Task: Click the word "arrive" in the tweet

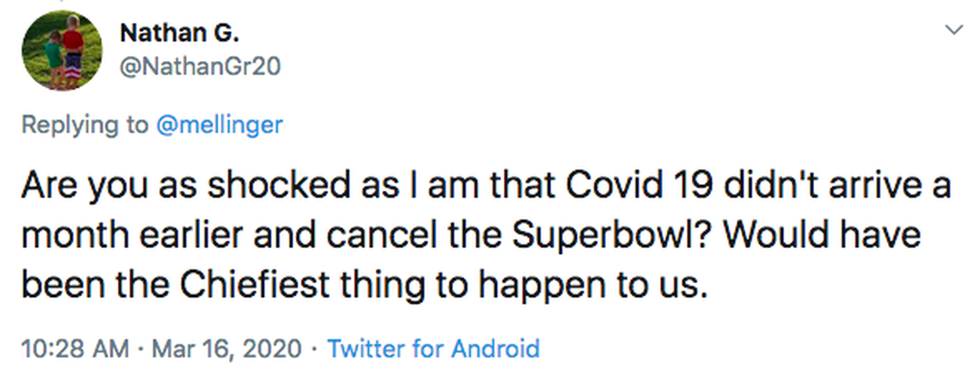Action: (x=879, y=186)
